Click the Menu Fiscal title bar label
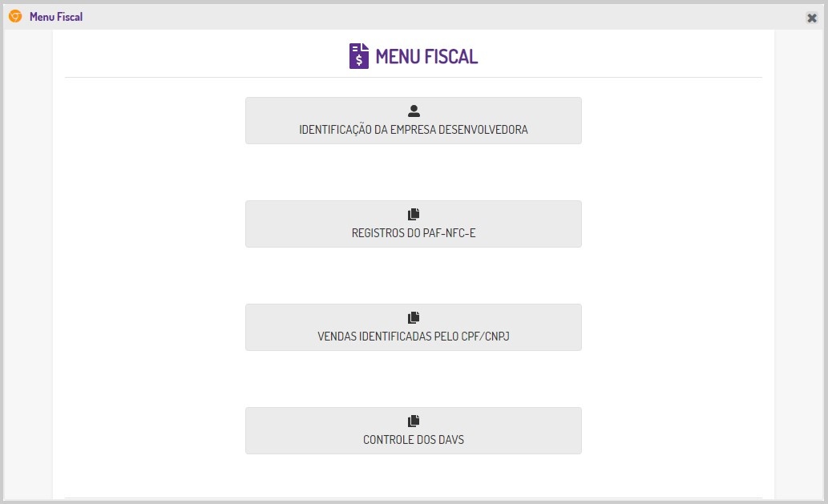Viewport: 828px width, 504px height. click(56, 17)
